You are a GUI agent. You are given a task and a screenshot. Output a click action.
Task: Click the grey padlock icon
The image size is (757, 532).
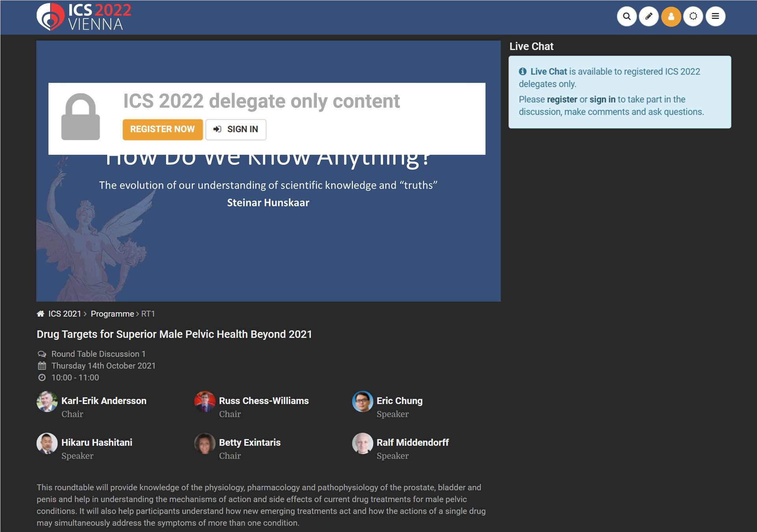coord(80,117)
